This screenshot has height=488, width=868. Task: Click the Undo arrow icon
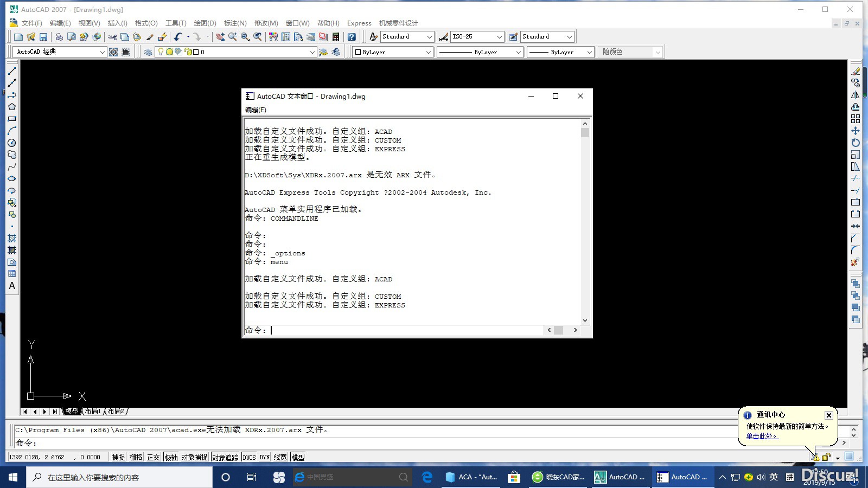pyautogui.click(x=178, y=37)
